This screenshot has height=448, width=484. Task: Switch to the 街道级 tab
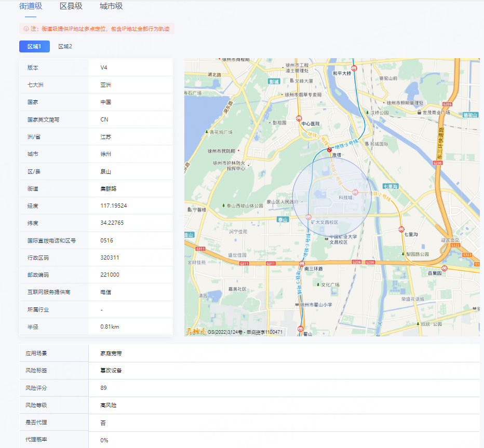[31, 6]
